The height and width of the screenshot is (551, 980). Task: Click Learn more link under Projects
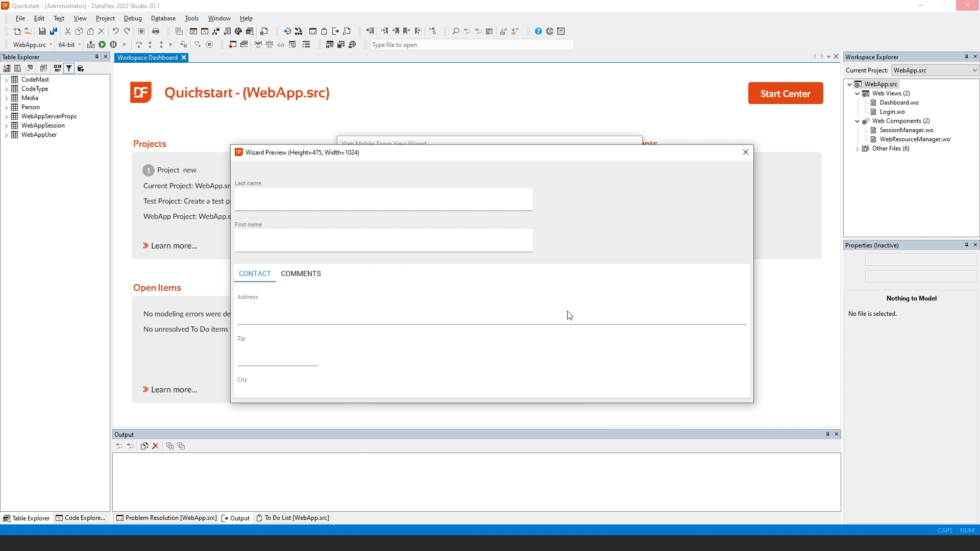coord(170,245)
